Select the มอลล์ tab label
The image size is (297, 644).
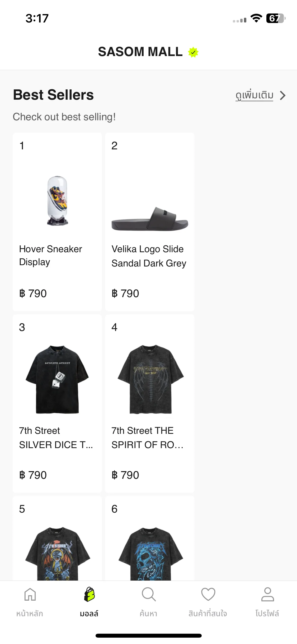pos(89,613)
